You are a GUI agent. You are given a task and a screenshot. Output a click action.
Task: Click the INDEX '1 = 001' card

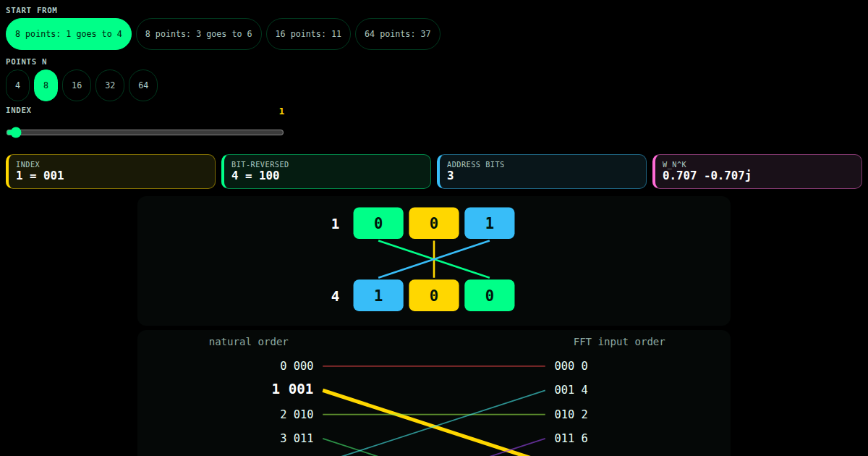coord(111,172)
